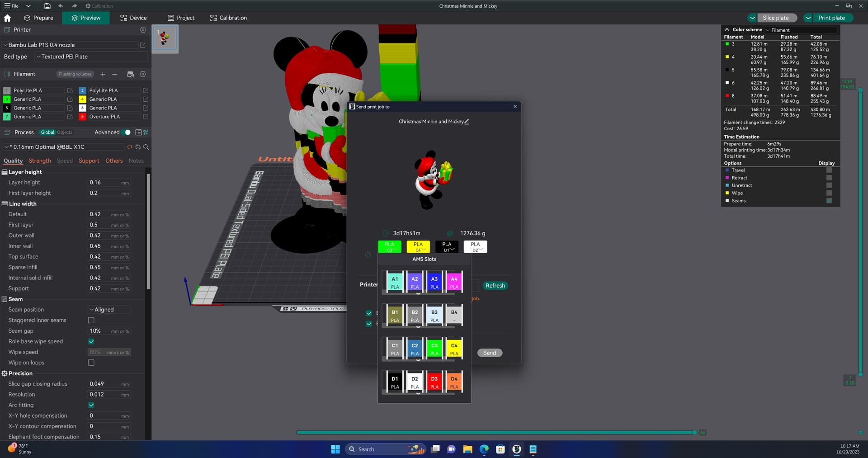
Task: Uncheck Role base wipe speed
Action: pyautogui.click(x=91, y=341)
